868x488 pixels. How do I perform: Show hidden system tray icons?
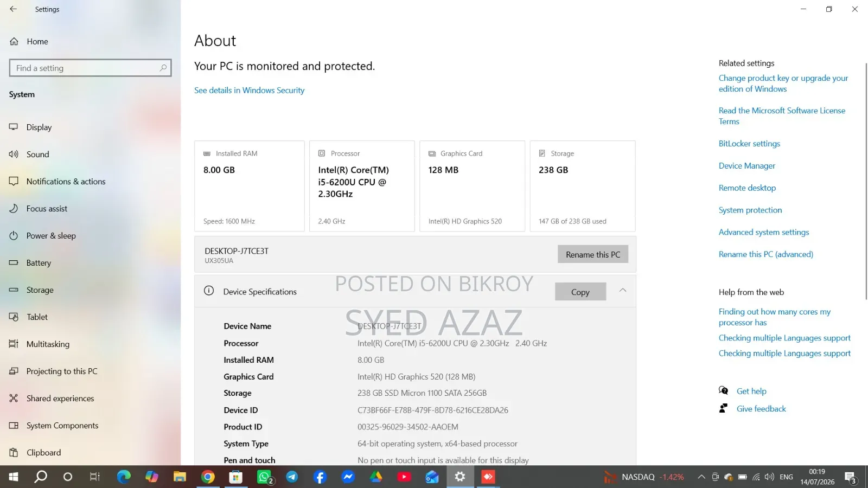pos(701,477)
